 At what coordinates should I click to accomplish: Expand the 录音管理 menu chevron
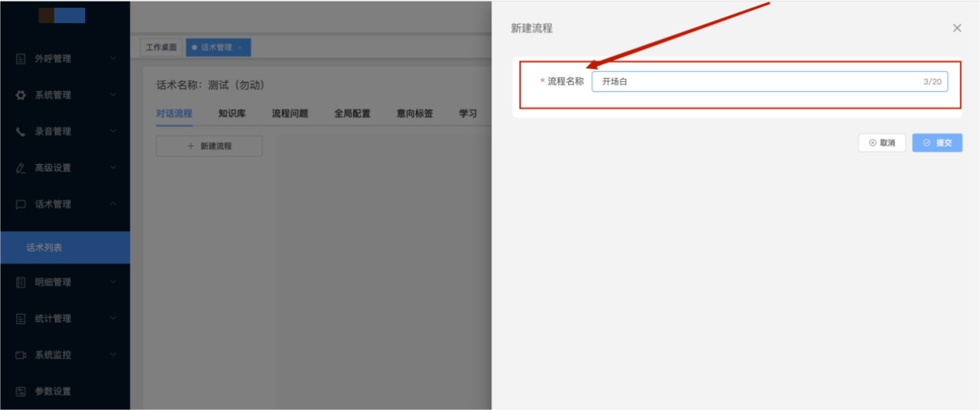113,131
